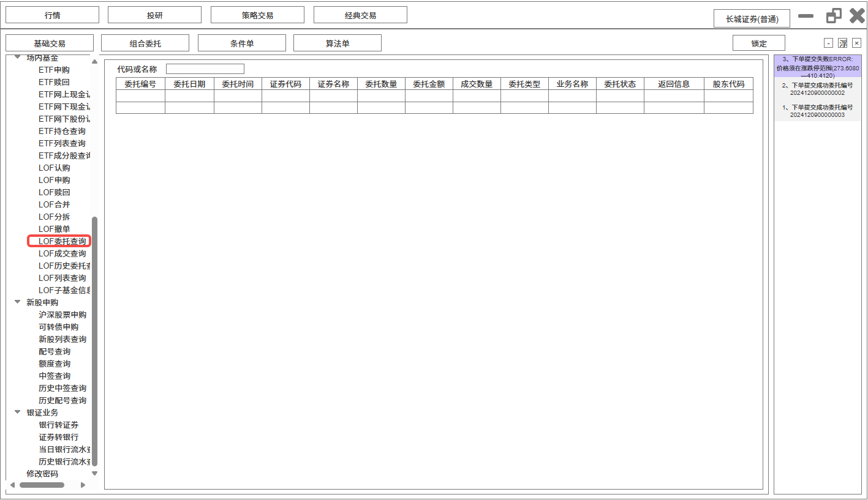Close the message panel with small × icon

856,43
